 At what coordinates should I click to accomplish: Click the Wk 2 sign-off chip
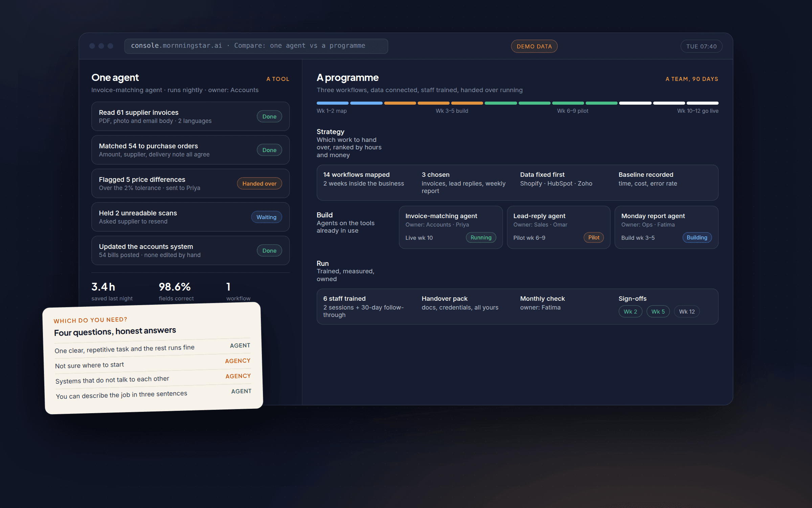pos(630,312)
